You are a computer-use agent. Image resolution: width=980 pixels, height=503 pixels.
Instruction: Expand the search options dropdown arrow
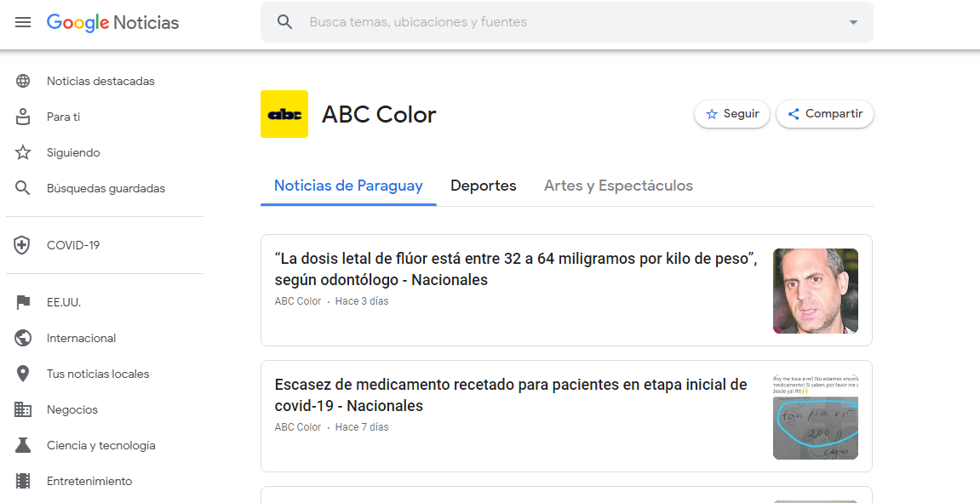click(x=852, y=22)
